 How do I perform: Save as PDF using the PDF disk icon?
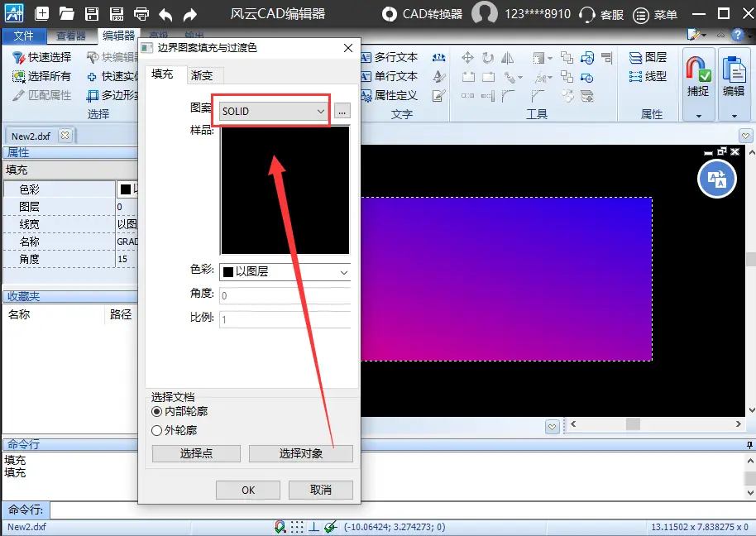[x=117, y=13]
